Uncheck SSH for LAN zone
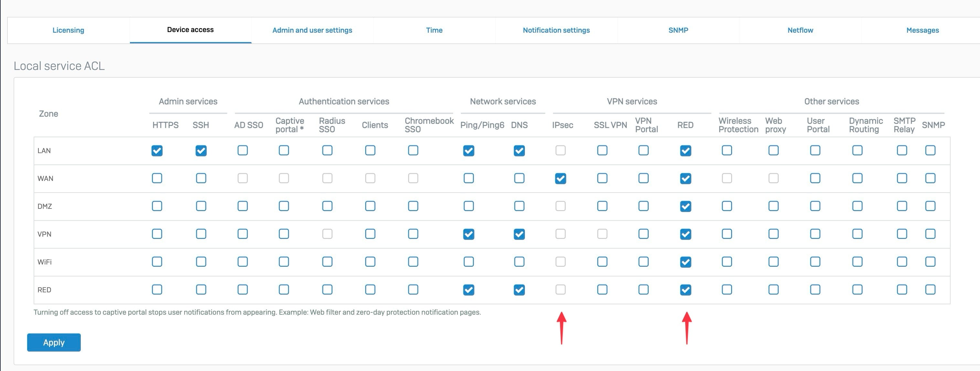 coord(201,151)
